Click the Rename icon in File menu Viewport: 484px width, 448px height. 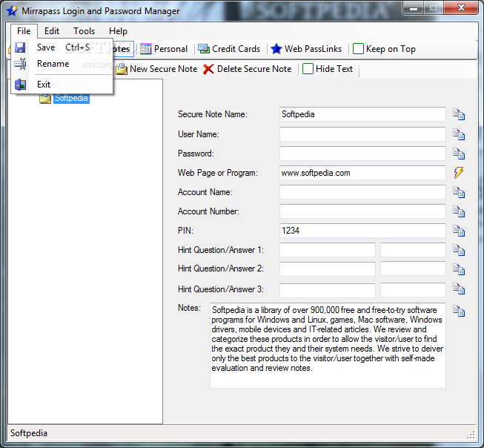pos(20,64)
